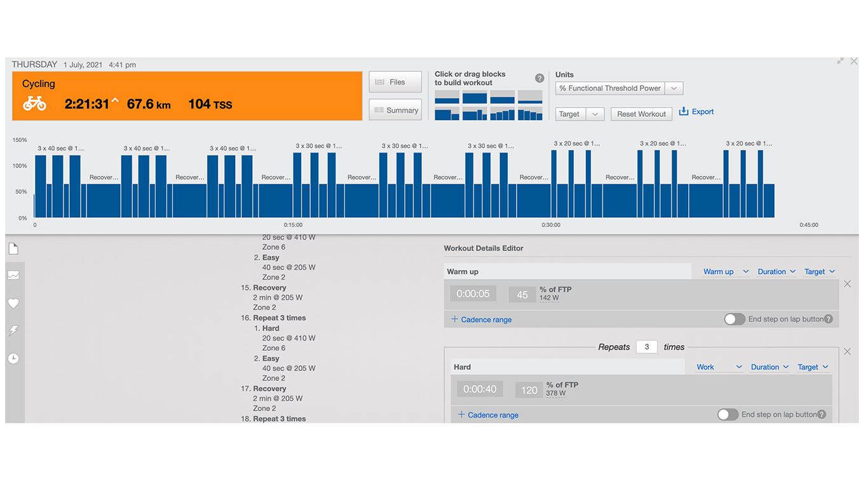
Task: Click the Reset Workout button
Action: click(x=641, y=114)
